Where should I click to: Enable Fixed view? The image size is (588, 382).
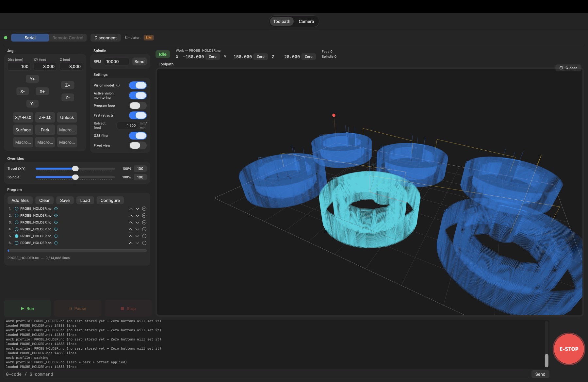click(x=138, y=145)
